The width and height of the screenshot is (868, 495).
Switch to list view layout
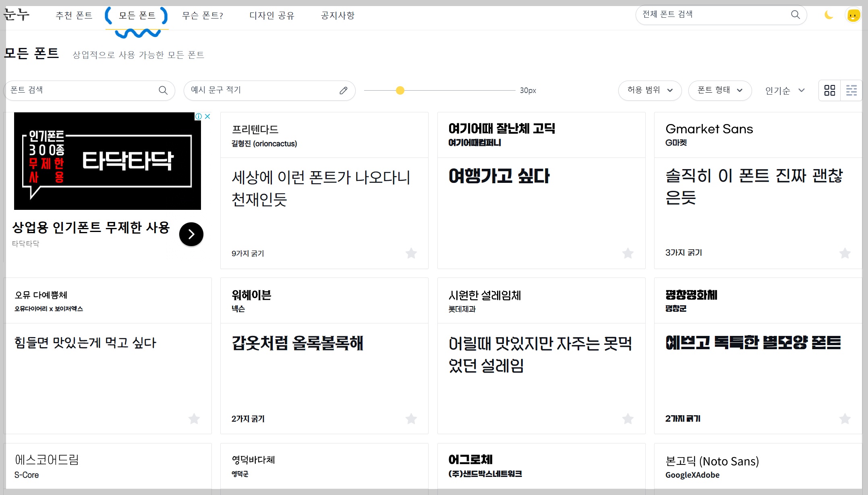pyautogui.click(x=851, y=90)
